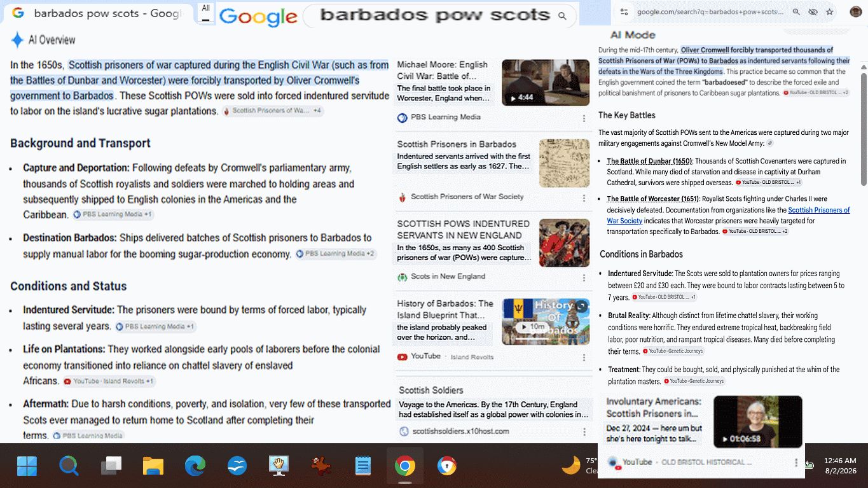Click the search magnifier icon in Google's search box
The height and width of the screenshot is (488, 868).
click(x=562, y=16)
